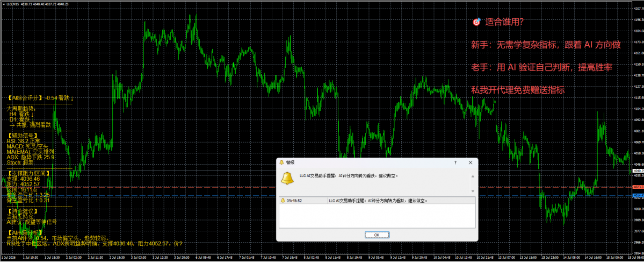Click the bell icon beside 09:45:52

coord(283,201)
